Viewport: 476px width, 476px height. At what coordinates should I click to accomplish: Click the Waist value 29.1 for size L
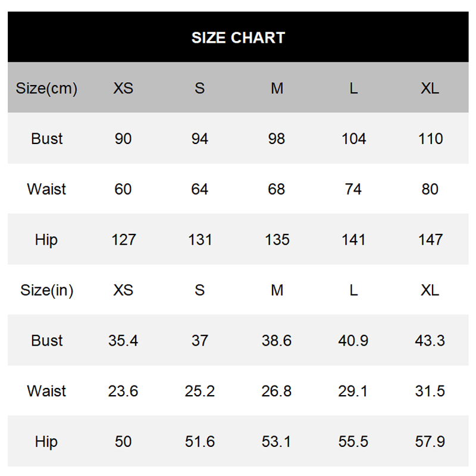(353, 391)
